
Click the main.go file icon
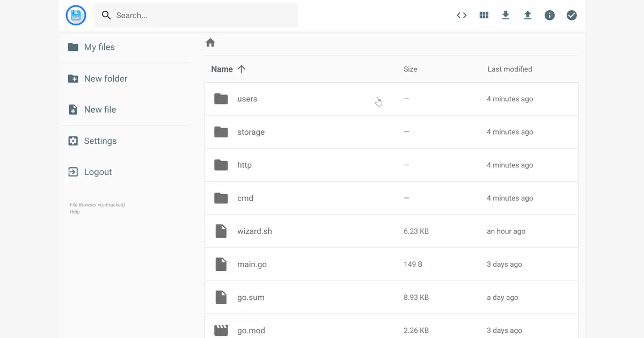click(221, 264)
